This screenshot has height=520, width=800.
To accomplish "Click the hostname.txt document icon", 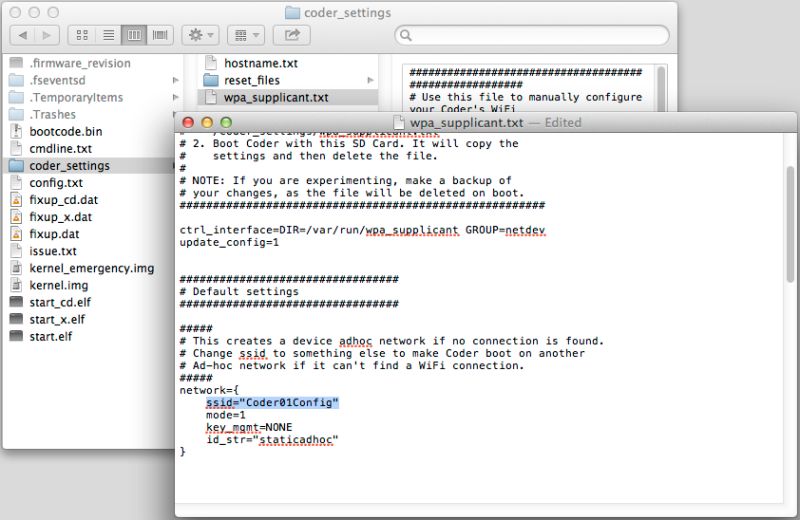I will 211,63.
